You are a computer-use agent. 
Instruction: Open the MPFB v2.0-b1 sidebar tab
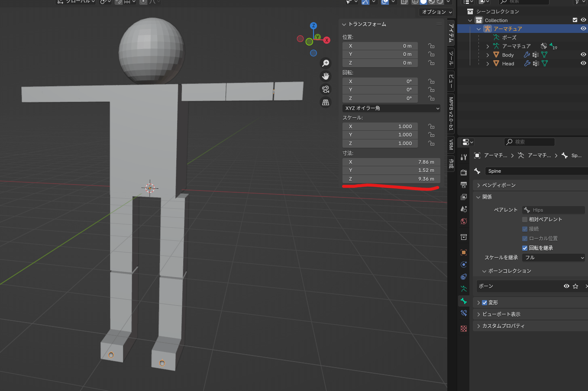click(x=451, y=113)
